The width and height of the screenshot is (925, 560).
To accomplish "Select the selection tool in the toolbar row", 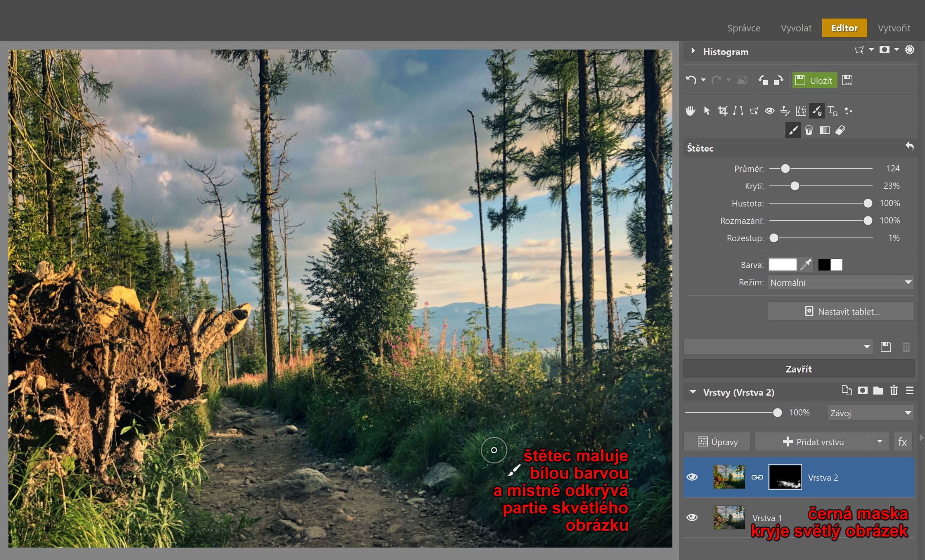I will (754, 111).
